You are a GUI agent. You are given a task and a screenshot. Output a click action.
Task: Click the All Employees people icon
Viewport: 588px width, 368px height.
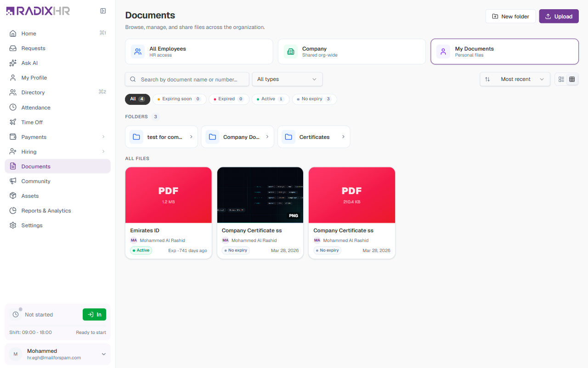(x=138, y=52)
